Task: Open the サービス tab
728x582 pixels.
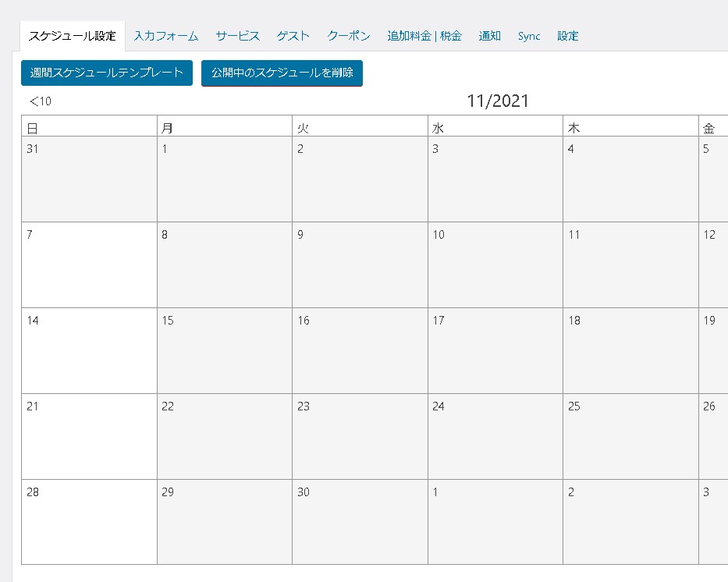Action: [238, 36]
